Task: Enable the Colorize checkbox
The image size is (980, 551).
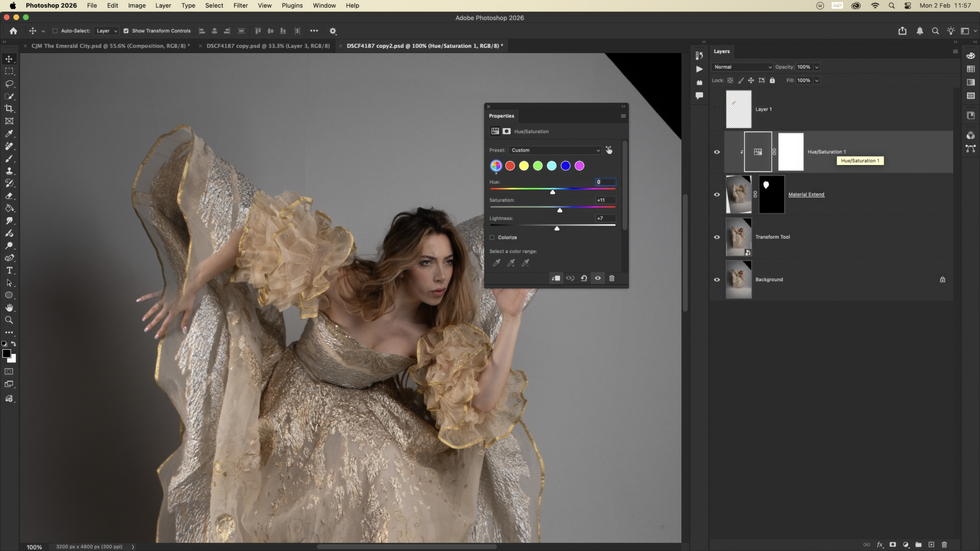Action: (x=492, y=238)
